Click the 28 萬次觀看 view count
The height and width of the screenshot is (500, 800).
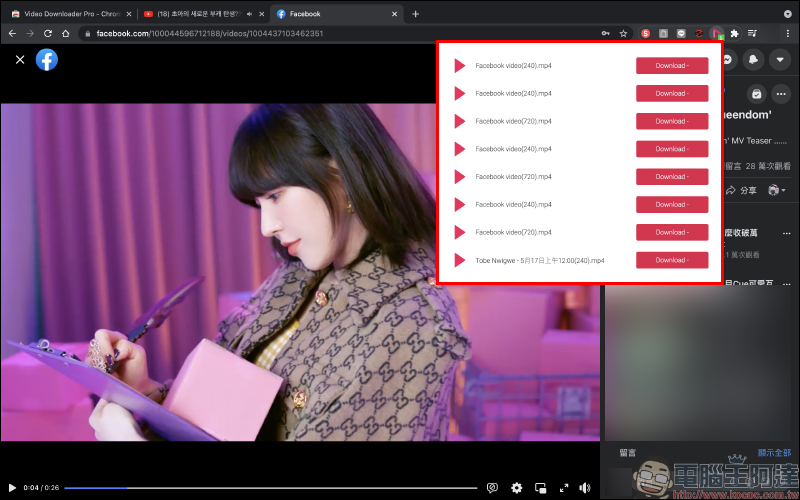(x=768, y=166)
